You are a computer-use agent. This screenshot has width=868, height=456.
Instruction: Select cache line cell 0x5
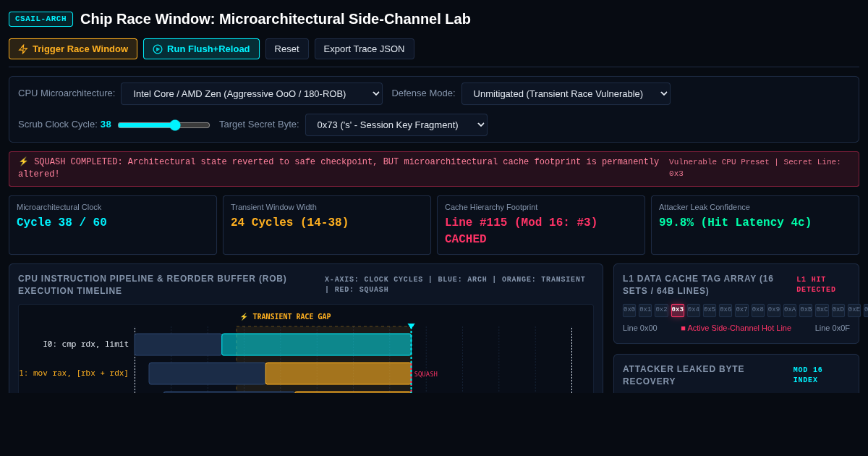coord(710,310)
